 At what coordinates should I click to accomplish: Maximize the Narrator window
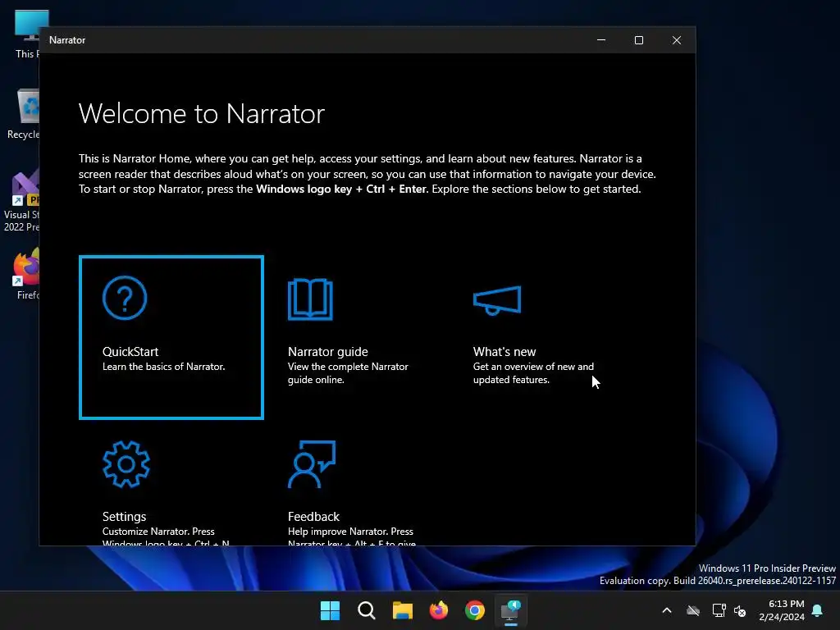(638, 40)
